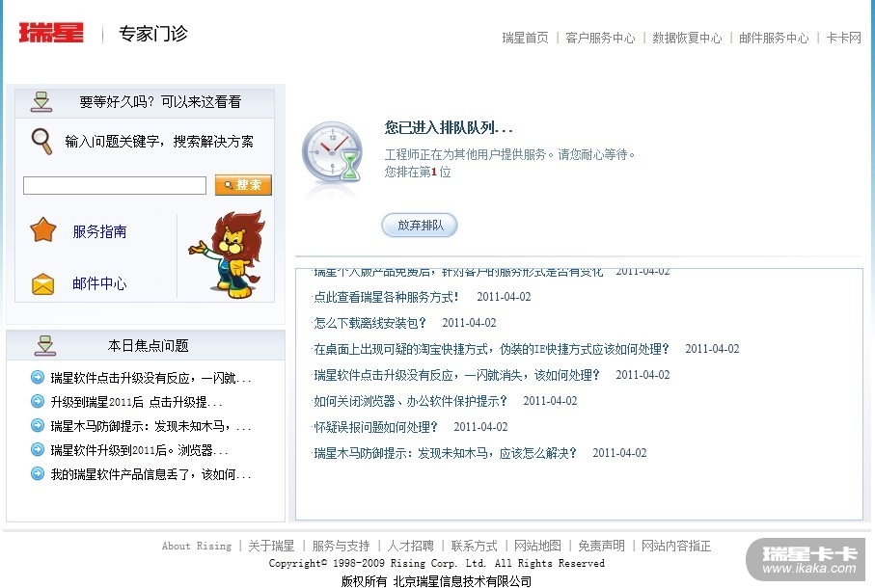Open 如何关闭浏览器、办公软件保护提示 article
The width and height of the screenshot is (875, 588).
pos(410,401)
